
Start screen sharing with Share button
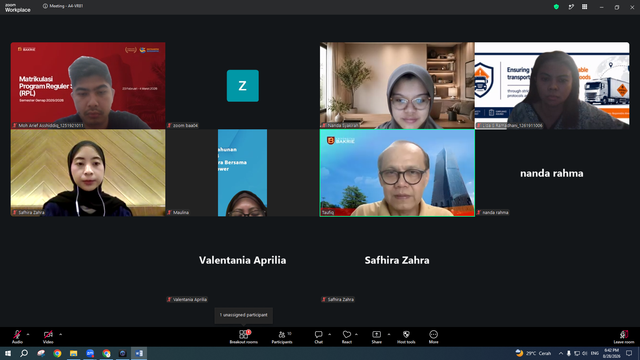[x=376, y=337]
